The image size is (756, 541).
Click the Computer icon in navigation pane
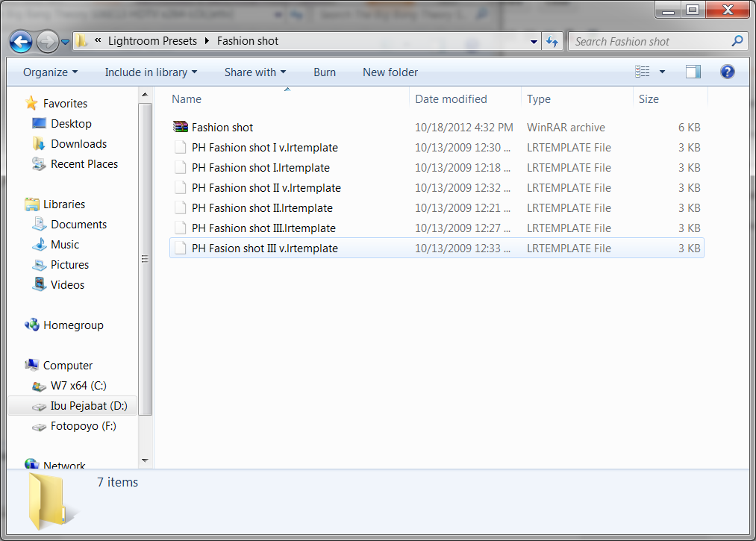(x=32, y=365)
